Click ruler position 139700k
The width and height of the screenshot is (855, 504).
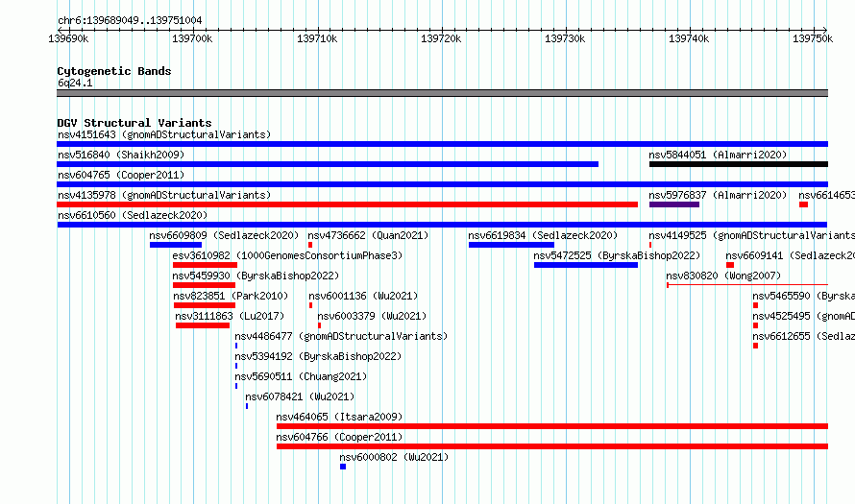click(192, 38)
